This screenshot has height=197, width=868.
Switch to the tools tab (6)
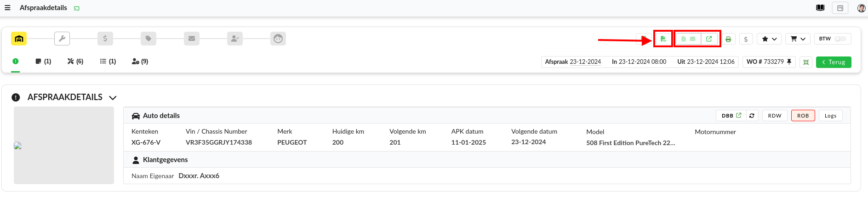(x=75, y=62)
